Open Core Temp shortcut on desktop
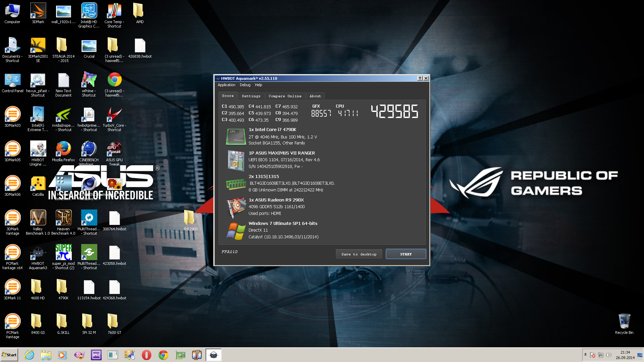This screenshot has width=644, height=362. [x=114, y=15]
